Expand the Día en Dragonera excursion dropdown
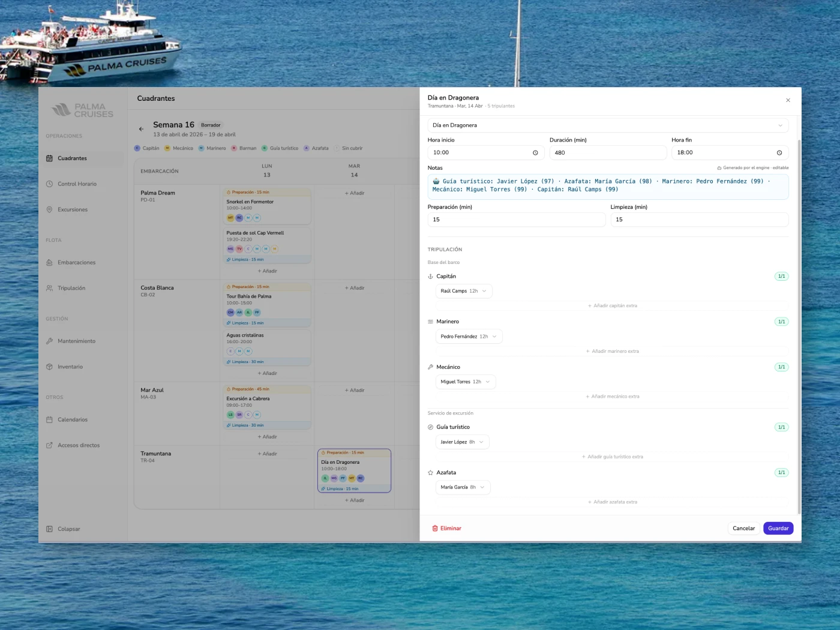The height and width of the screenshot is (630, 840). 608,125
